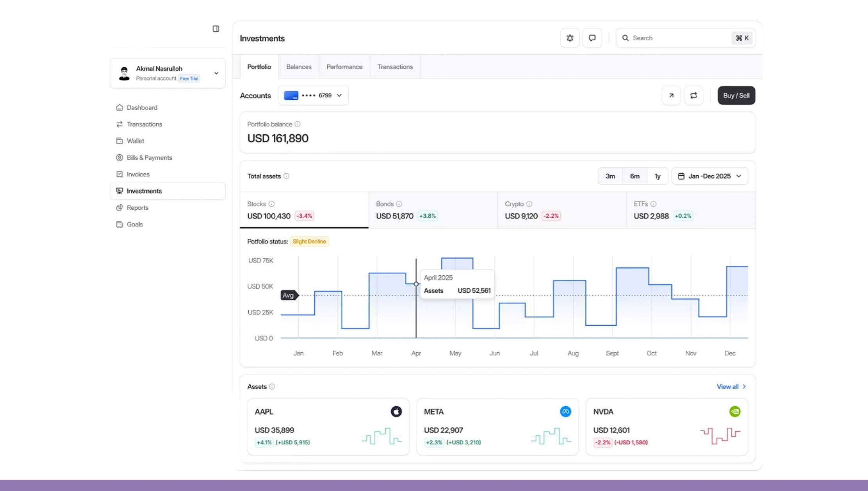This screenshot has width=868, height=491.
Task: Open the chat messages icon
Action: pyautogui.click(x=592, y=38)
